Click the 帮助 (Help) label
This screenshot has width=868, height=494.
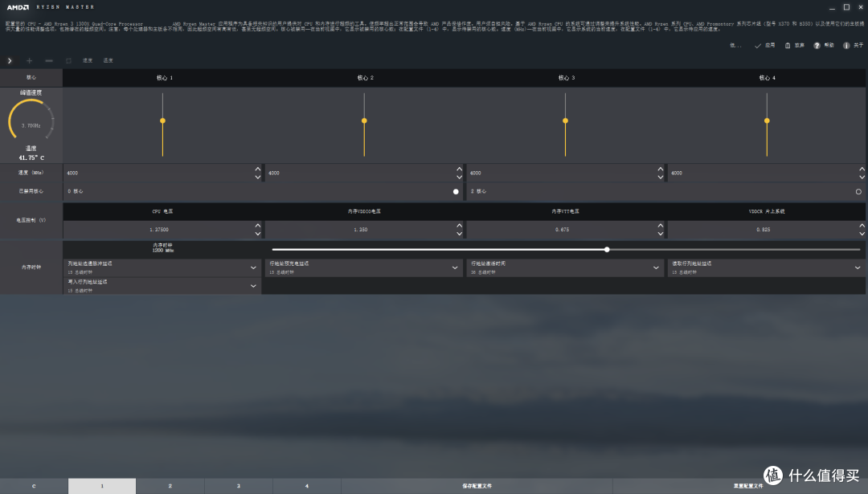pyautogui.click(x=829, y=46)
